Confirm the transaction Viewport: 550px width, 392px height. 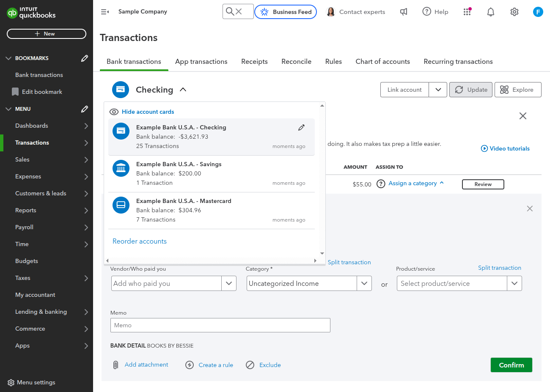(x=511, y=365)
